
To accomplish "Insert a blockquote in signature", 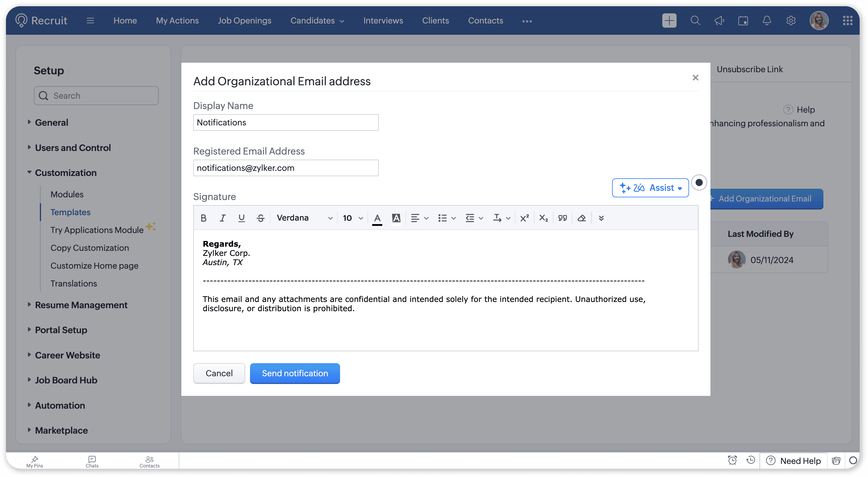I will (562, 218).
